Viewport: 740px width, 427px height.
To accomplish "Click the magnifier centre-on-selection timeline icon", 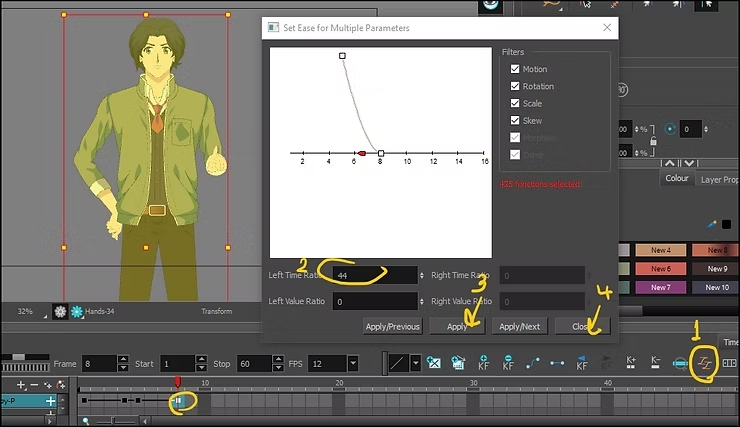I will click(x=680, y=363).
